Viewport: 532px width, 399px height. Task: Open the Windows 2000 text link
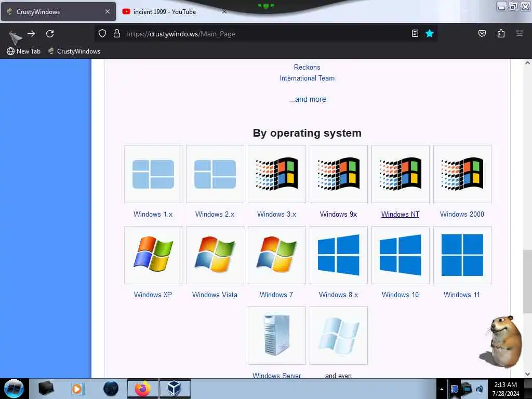coord(462,214)
